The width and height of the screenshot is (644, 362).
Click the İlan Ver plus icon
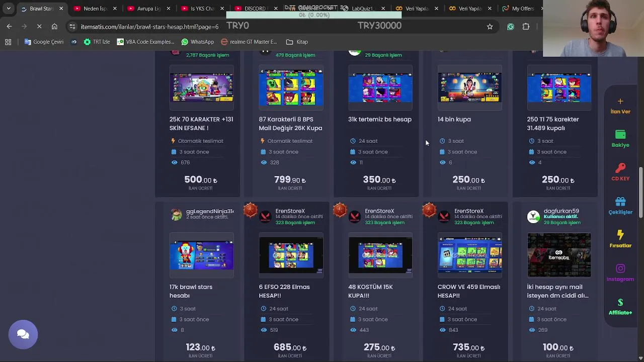(620, 101)
